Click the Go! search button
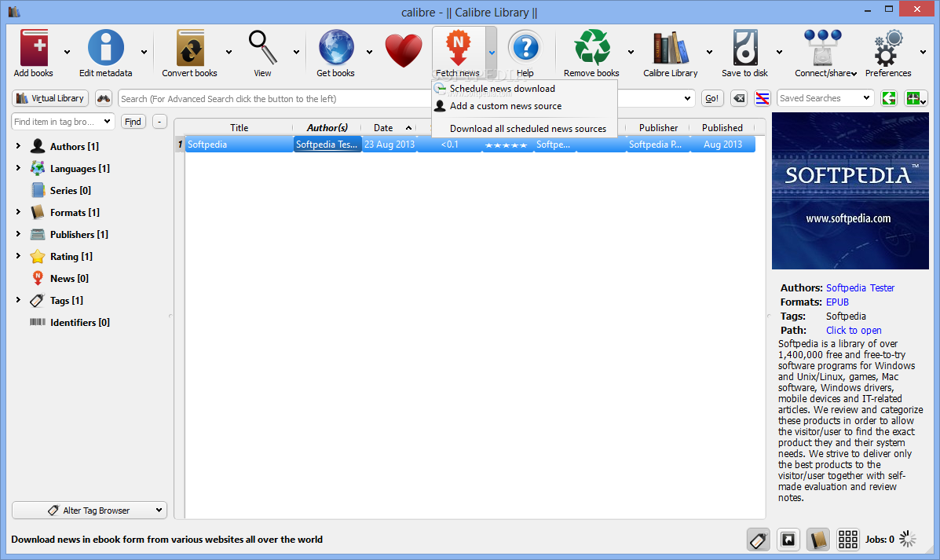Image resolution: width=940 pixels, height=560 pixels. [712, 98]
